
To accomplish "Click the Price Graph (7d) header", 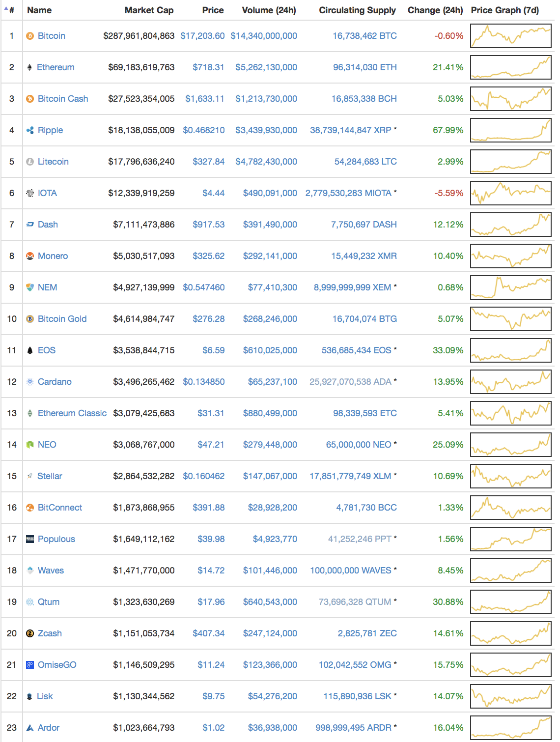I will (505, 10).
